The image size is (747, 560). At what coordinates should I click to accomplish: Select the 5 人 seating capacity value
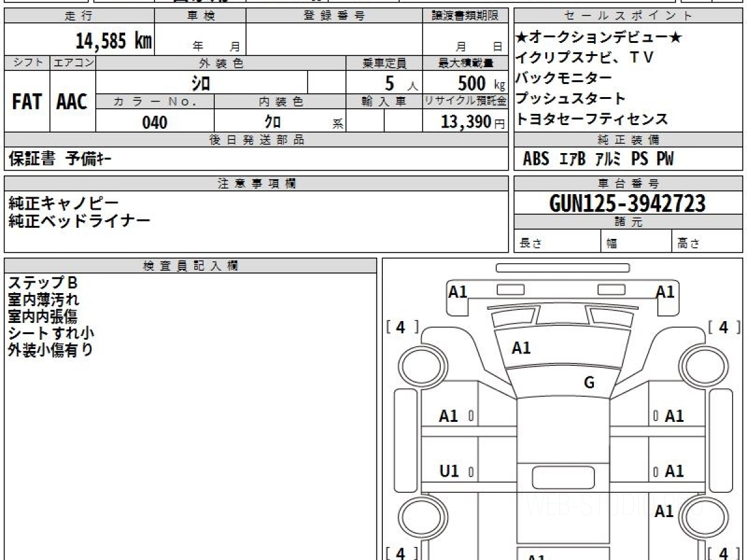401,83
